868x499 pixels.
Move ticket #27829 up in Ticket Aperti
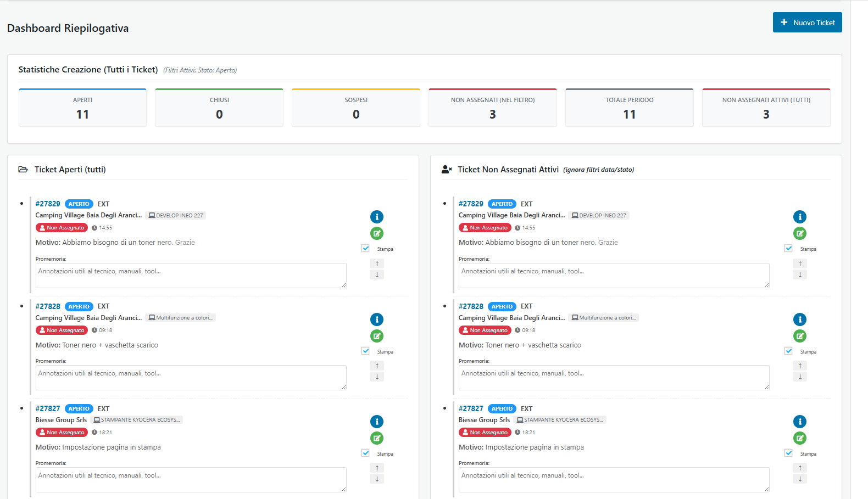377,263
